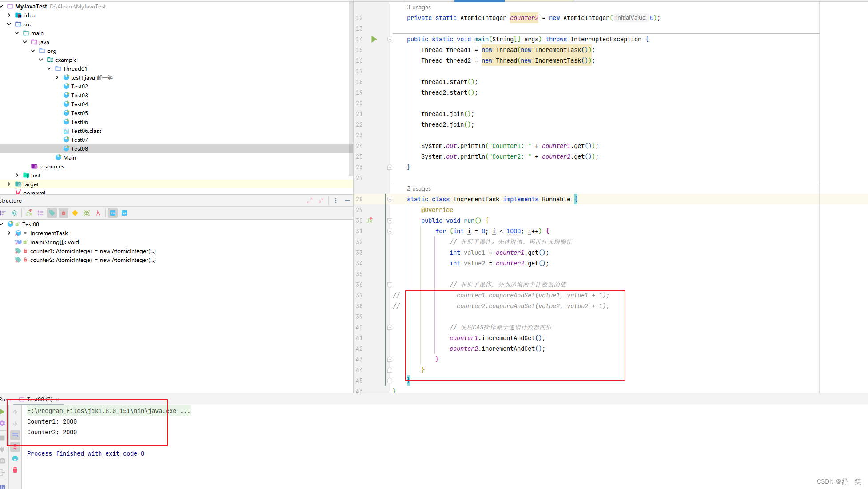Viewport: 868px width, 489px height.
Task: Expand the IncrementTask node in Structure panel
Action: (x=9, y=232)
